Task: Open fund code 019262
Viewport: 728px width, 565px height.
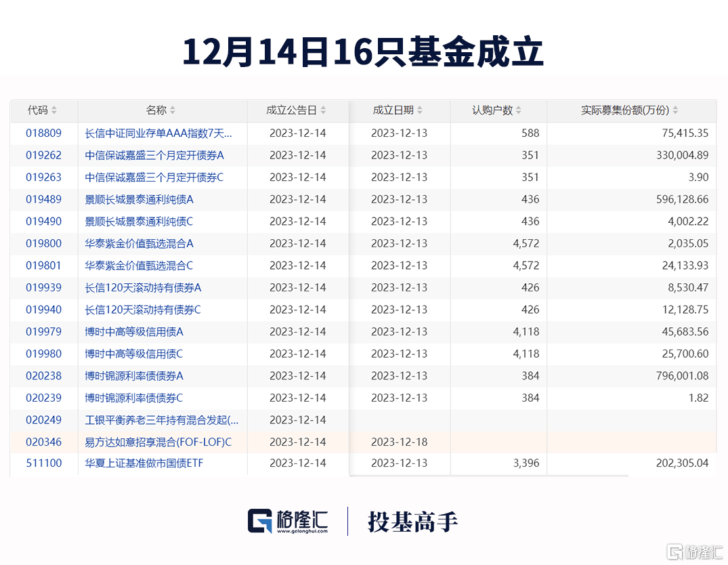Action: pos(43,155)
